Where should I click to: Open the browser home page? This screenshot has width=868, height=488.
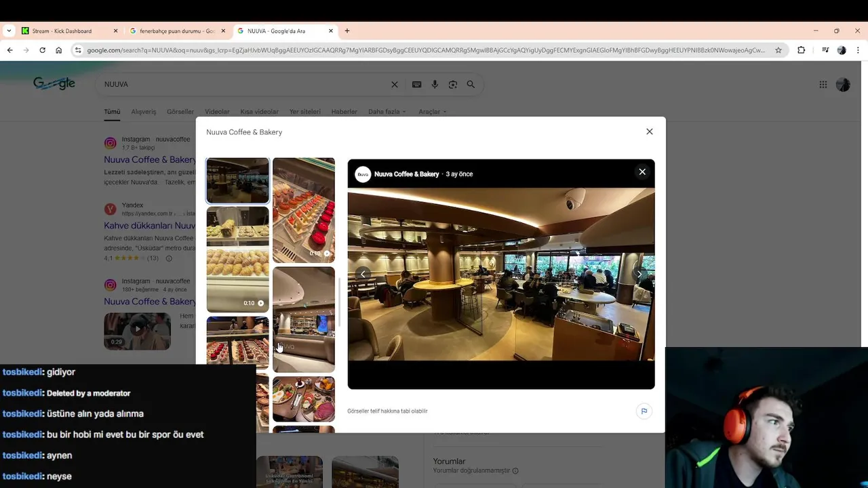59,50
